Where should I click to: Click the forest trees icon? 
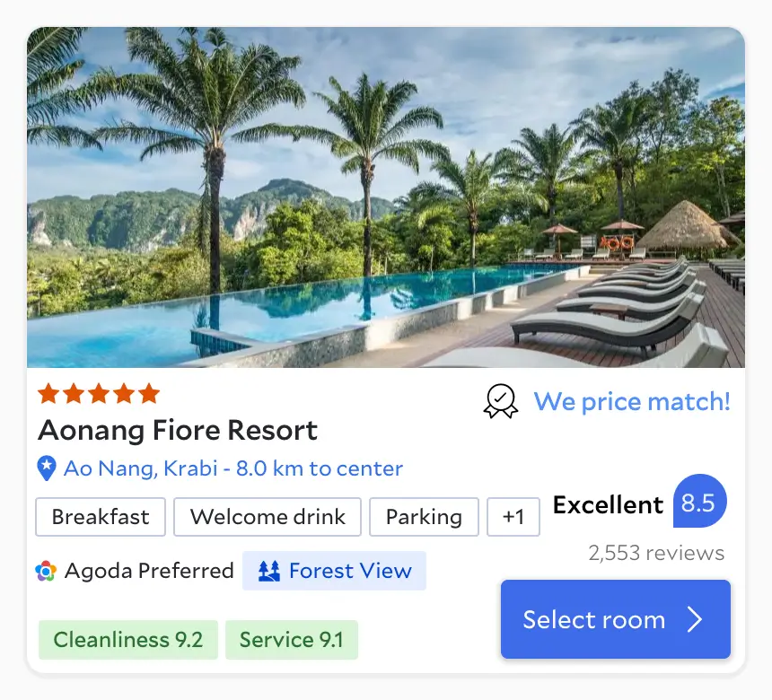tap(269, 571)
